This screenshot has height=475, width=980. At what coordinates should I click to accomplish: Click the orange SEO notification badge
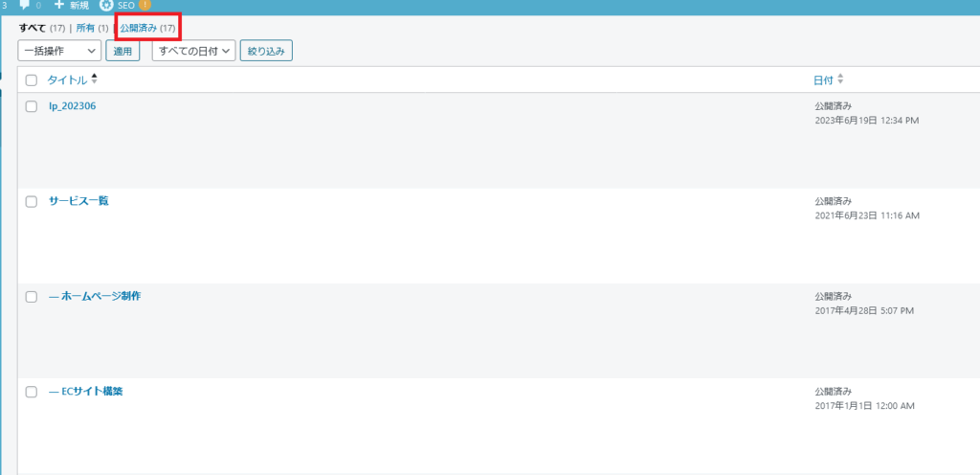coord(145,6)
